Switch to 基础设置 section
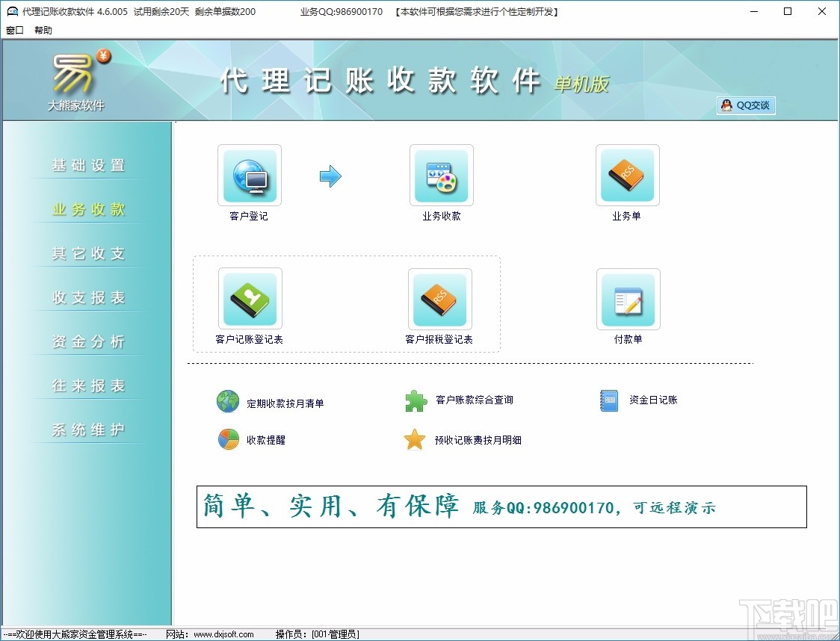 (x=87, y=164)
